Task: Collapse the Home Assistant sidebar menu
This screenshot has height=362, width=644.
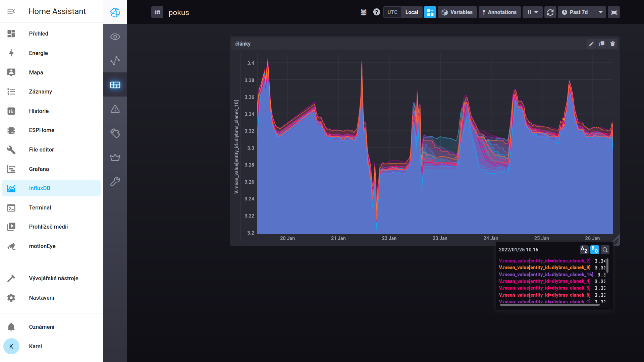Action: [11, 11]
